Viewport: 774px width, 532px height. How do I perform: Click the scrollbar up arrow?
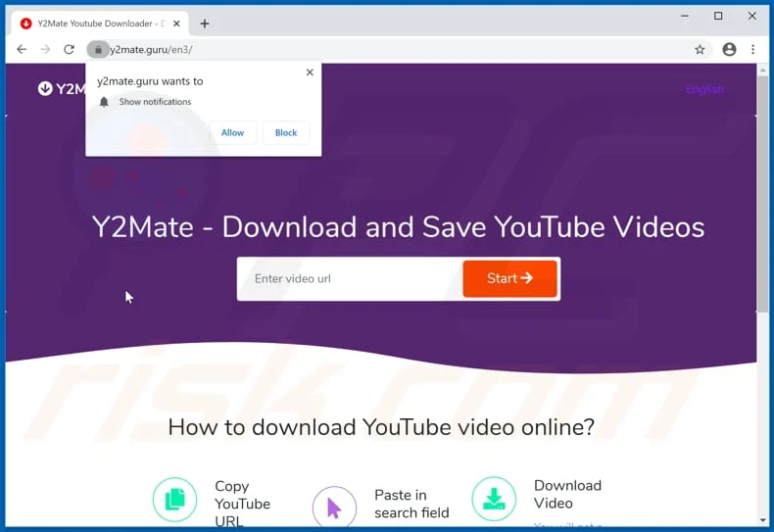click(x=763, y=71)
